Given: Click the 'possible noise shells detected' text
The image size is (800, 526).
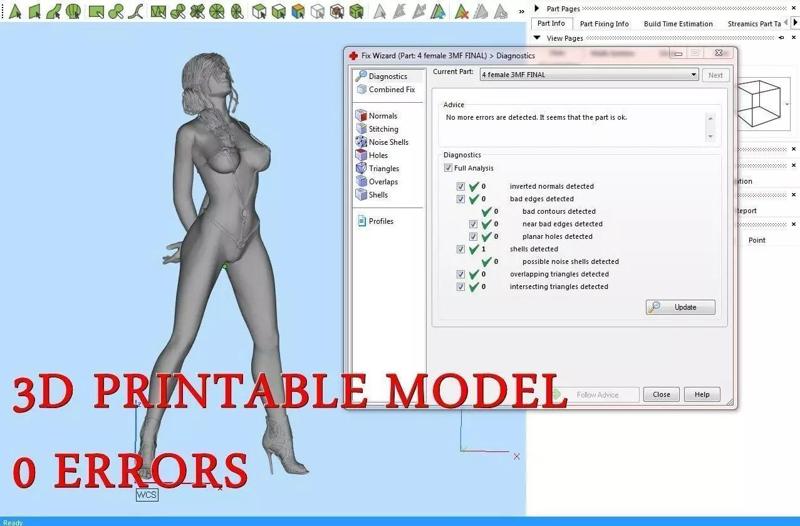Looking at the screenshot, I should (570, 262).
